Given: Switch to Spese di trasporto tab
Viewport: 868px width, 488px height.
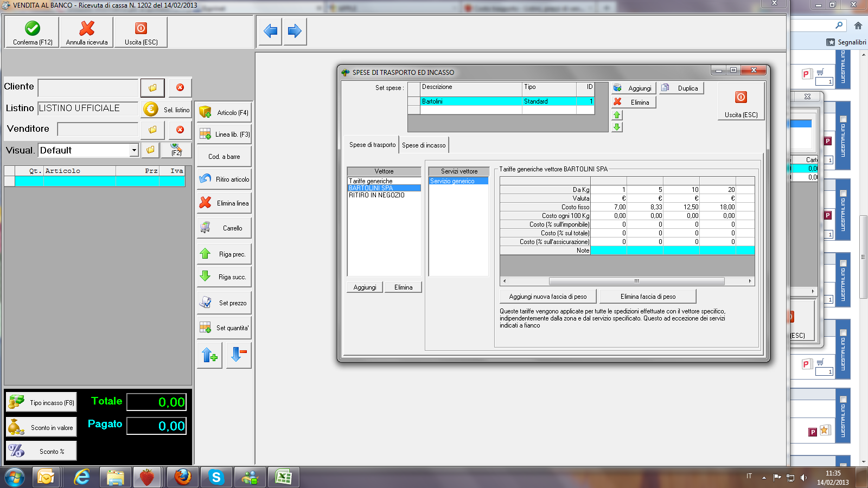Looking at the screenshot, I should (x=372, y=145).
